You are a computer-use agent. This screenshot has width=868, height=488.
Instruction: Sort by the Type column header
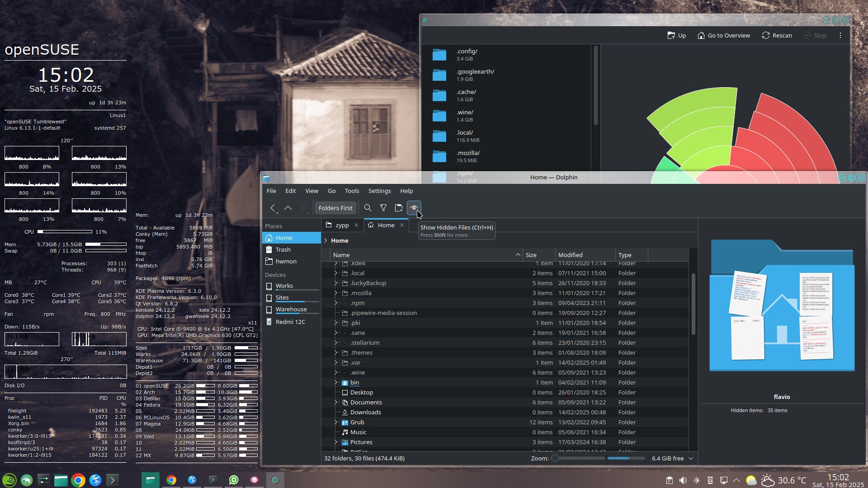point(632,255)
